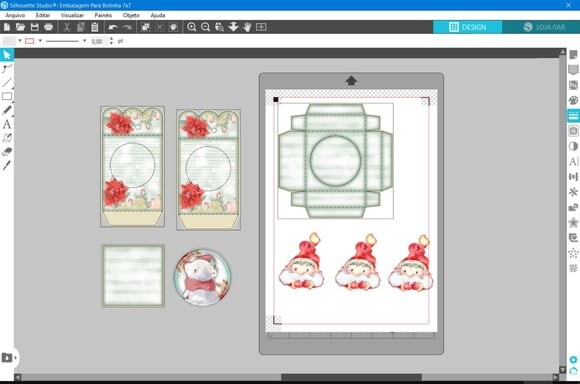Choose the Sketch note tool
The width and height of the screenshot is (580, 384).
pos(7,138)
